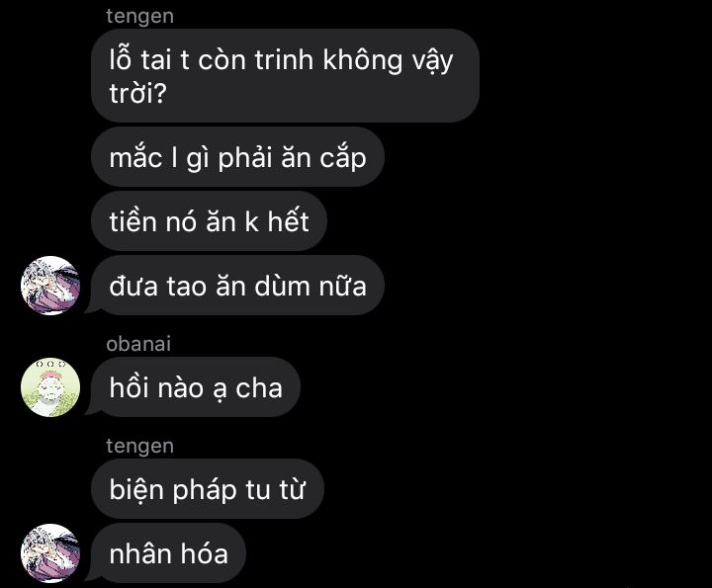The height and width of the screenshot is (588, 712).
Task: Click the word "hóa" in the last bubble
Action: click(205, 552)
